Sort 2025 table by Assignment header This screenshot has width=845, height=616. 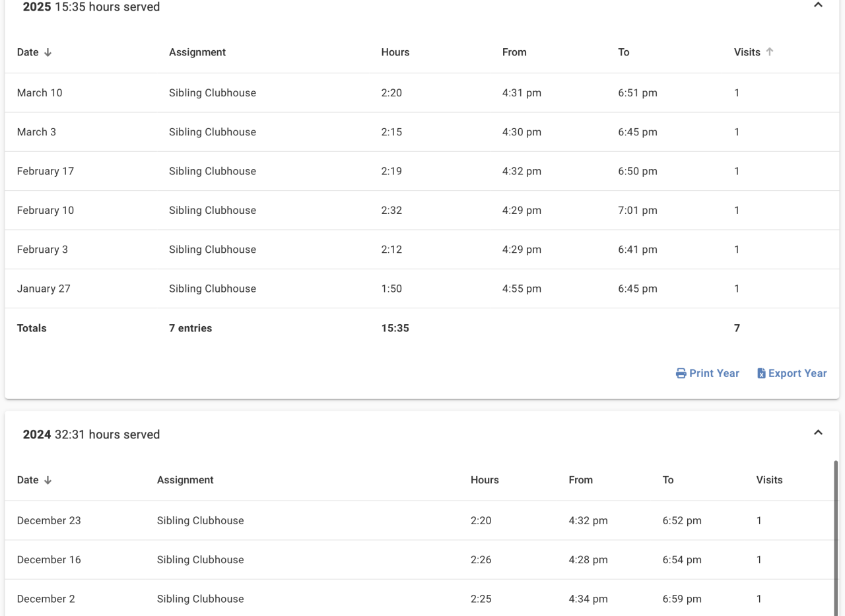point(197,53)
